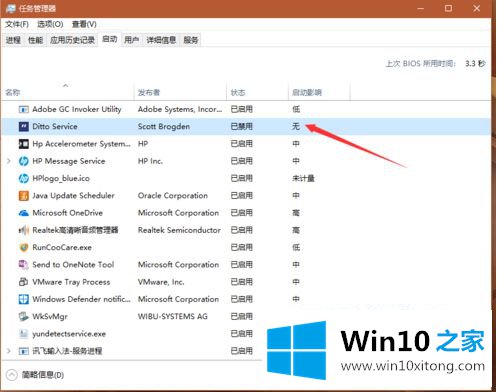
Task: Click Adobe Systems, Incor... publisher cell
Action: coord(180,109)
